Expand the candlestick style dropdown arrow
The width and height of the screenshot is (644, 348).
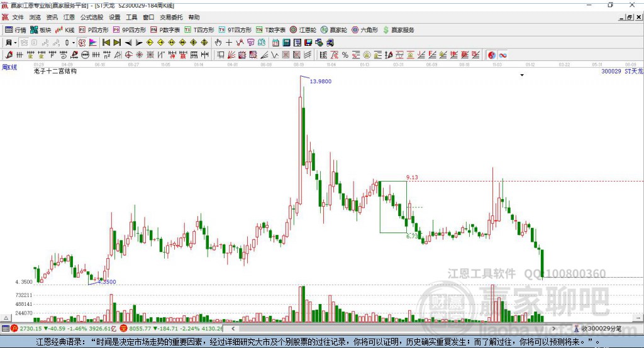click(x=74, y=43)
